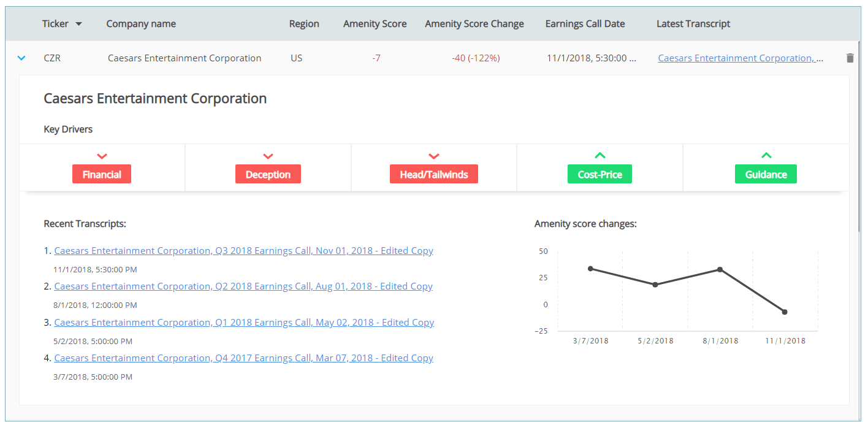868x422 pixels.
Task: Select the Head/Tailwinds key driver tag
Action: point(434,174)
